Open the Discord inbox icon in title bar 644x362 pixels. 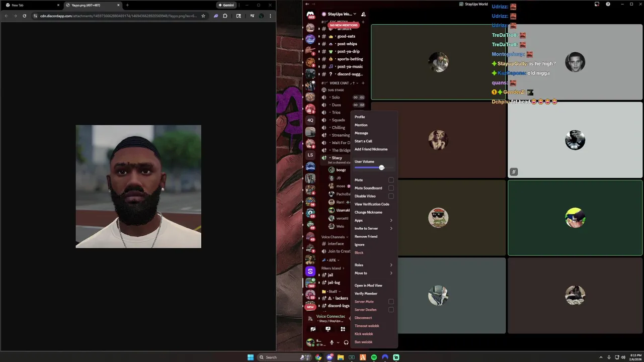(x=597, y=4)
